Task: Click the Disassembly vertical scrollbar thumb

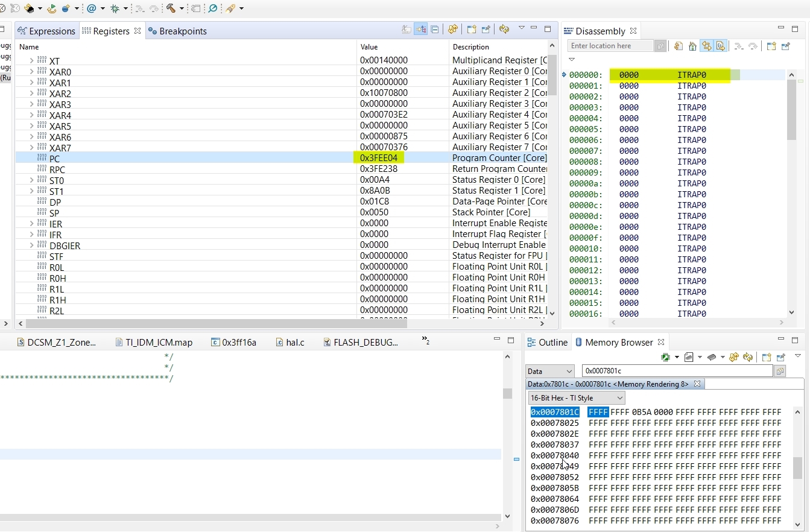Action: tap(792, 110)
